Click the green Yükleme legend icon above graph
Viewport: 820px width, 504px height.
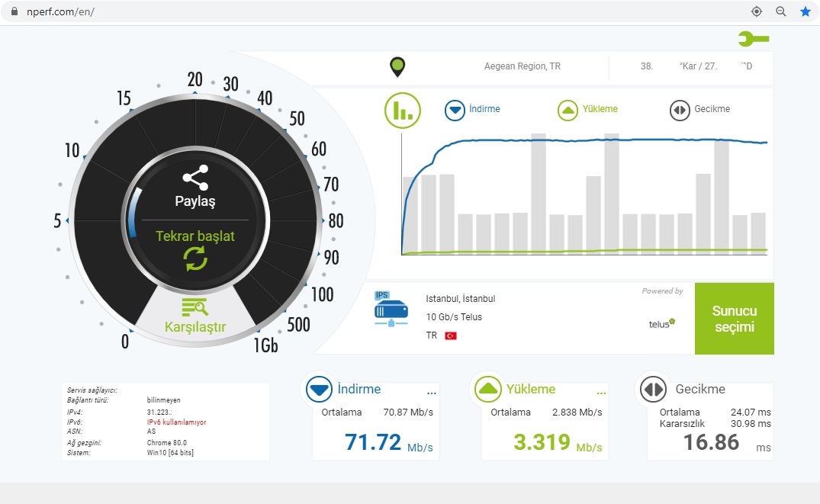(x=568, y=111)
